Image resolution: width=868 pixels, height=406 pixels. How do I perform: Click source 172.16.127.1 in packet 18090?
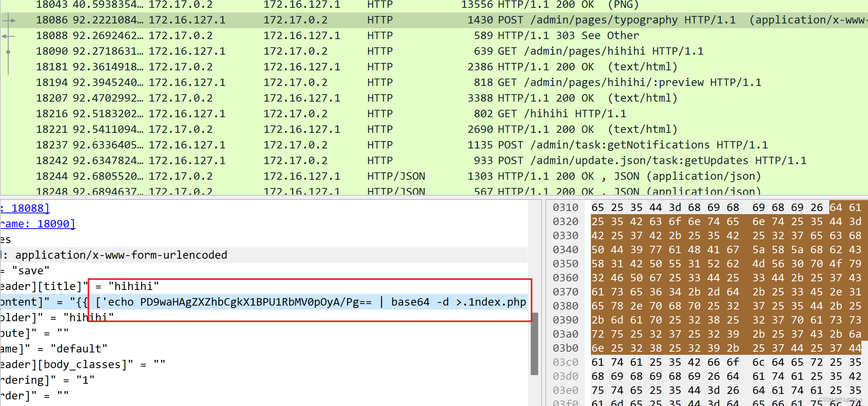(187, 51)
